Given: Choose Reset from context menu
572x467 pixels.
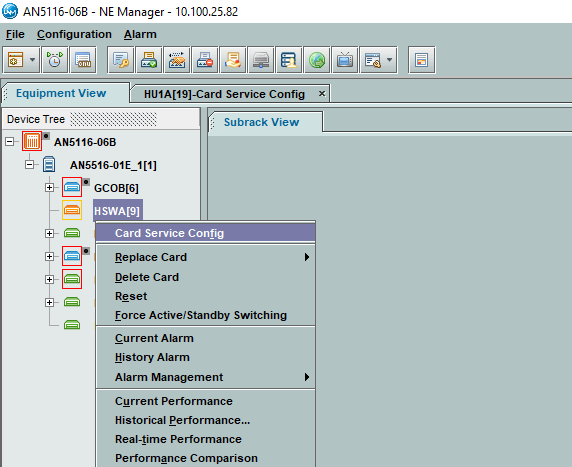Looking at the screenshot, I should click(206, 296).
